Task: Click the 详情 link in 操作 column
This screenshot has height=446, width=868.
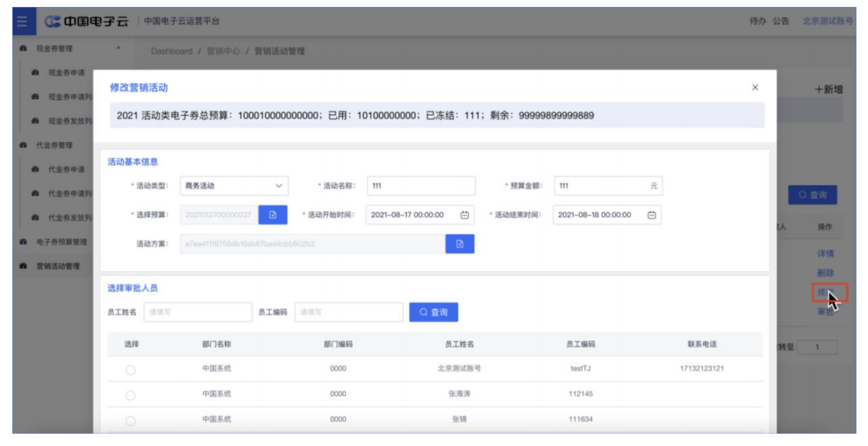Action: [826, 254]
